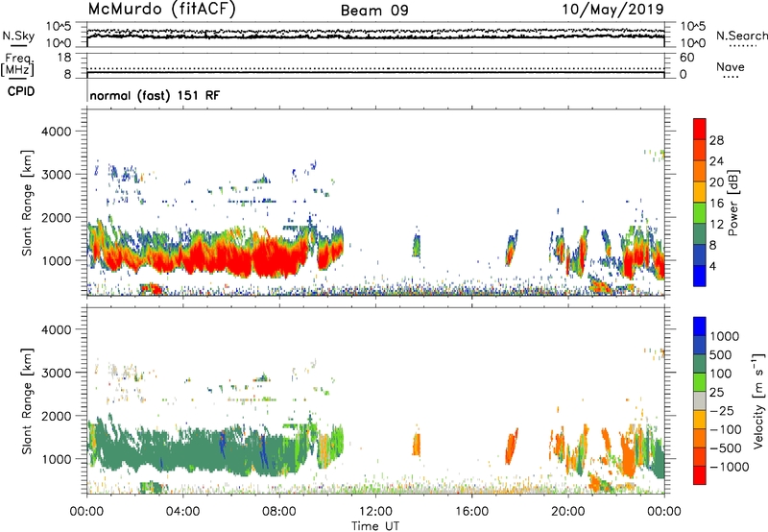Click the '-1000' tick on the Velocity colorbar

pyautogui.click(x=730, y=467)
